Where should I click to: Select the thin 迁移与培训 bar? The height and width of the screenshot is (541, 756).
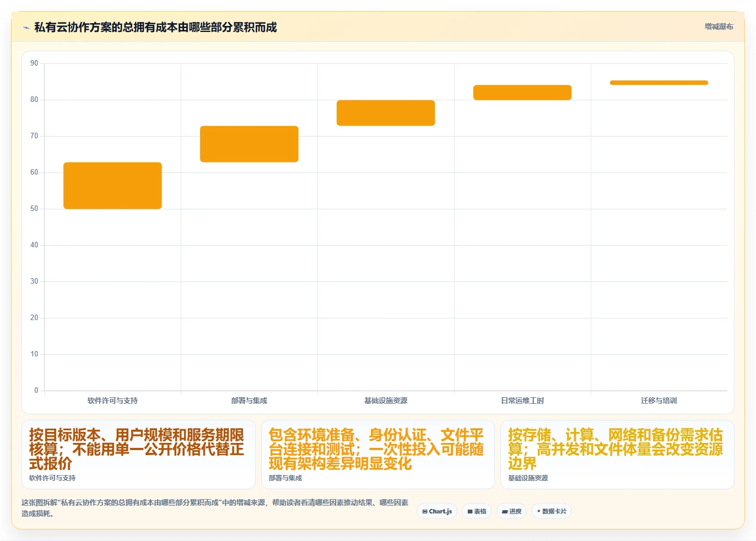659,83
